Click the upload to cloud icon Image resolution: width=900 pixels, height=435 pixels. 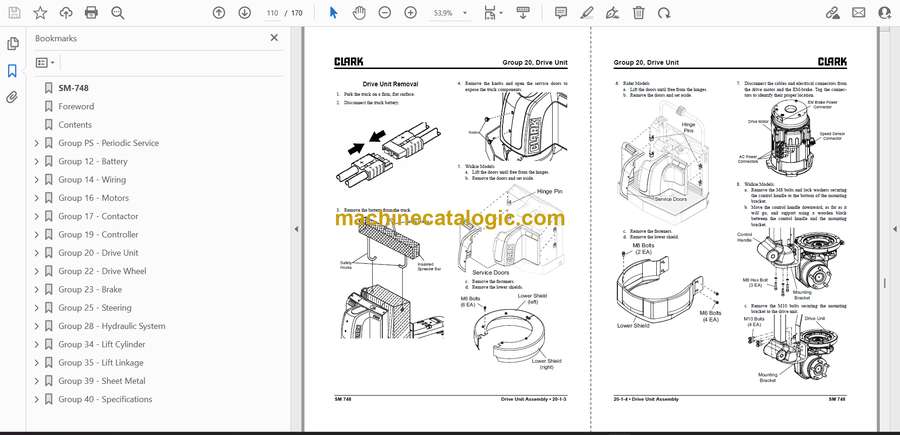point(66,13)
